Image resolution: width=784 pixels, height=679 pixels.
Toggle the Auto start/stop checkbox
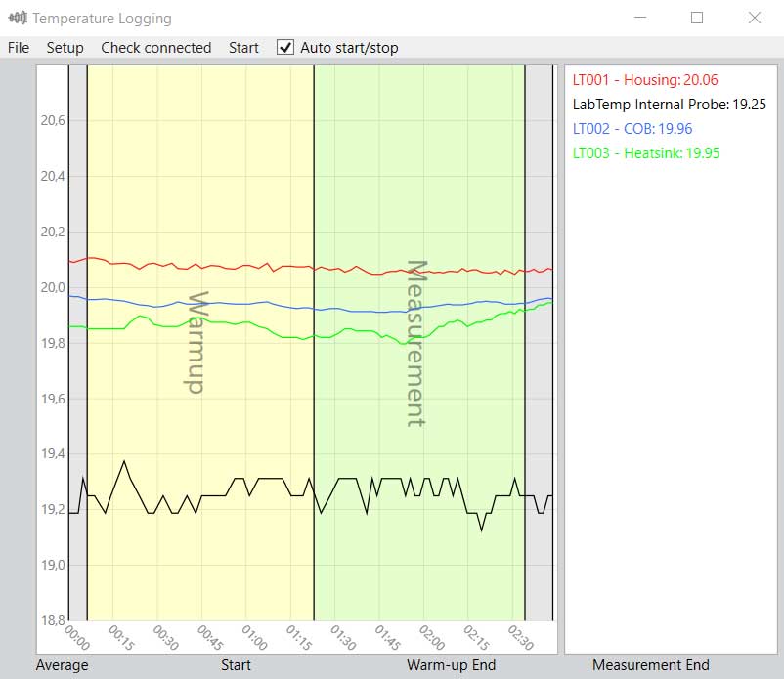tap(285, 48)
